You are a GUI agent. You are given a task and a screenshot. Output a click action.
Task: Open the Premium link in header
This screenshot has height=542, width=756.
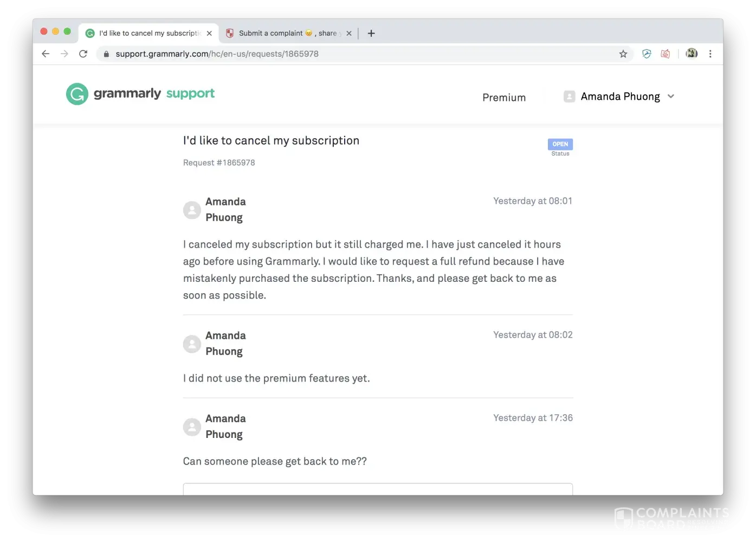(x=504, y=98)
